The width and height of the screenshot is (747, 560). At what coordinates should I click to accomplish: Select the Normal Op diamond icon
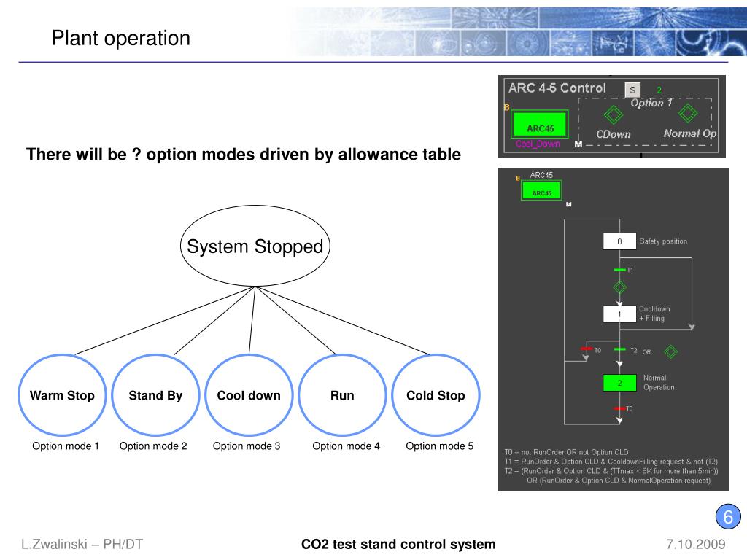tap(687, 113)
